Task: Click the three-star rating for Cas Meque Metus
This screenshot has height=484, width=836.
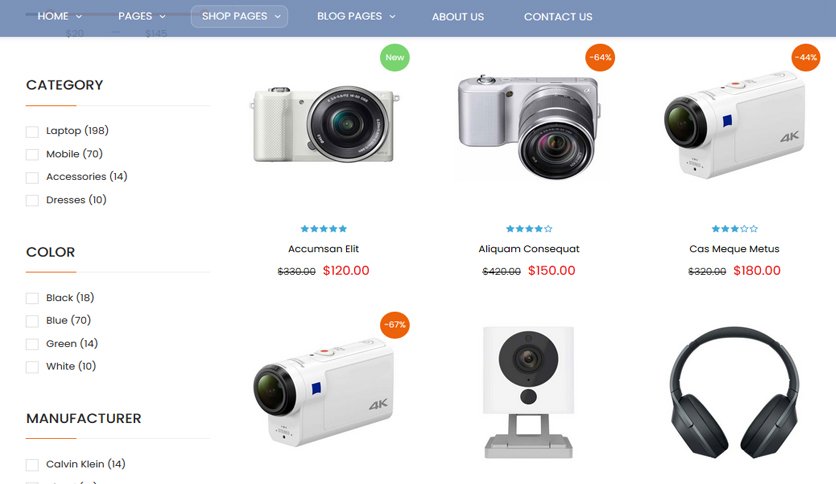Action: [734, 229]
